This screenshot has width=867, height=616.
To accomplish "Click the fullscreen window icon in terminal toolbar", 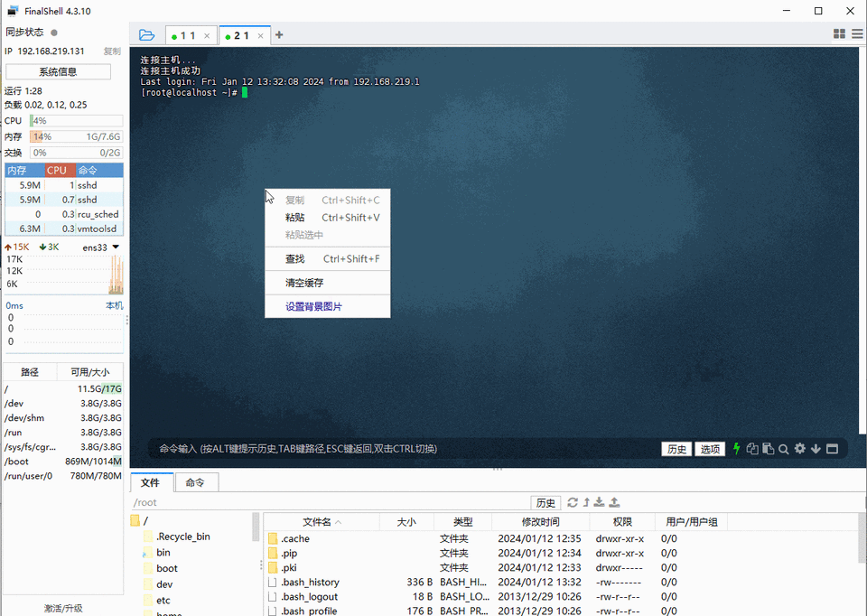I will (x=832, y=449).
